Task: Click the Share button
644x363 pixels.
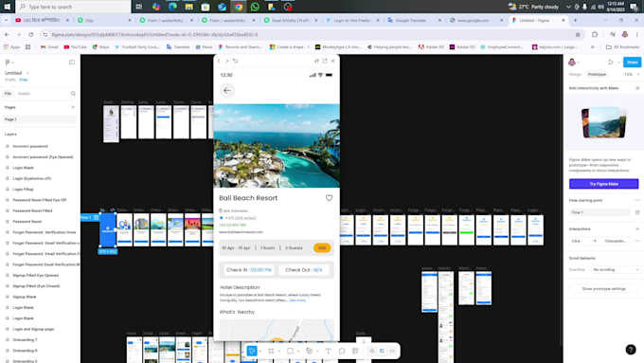Action: click(632, 62)
